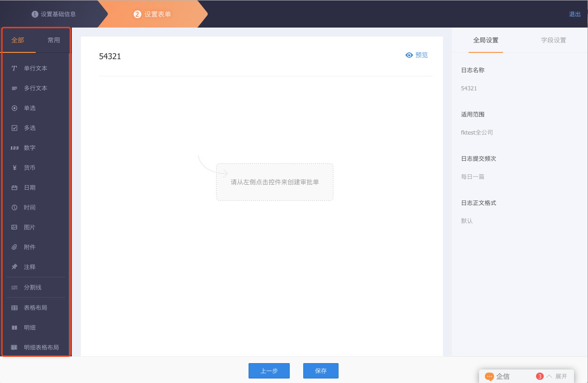Click the 退出 link
This screenshot has height=383, width=588.
click(575, 14)
